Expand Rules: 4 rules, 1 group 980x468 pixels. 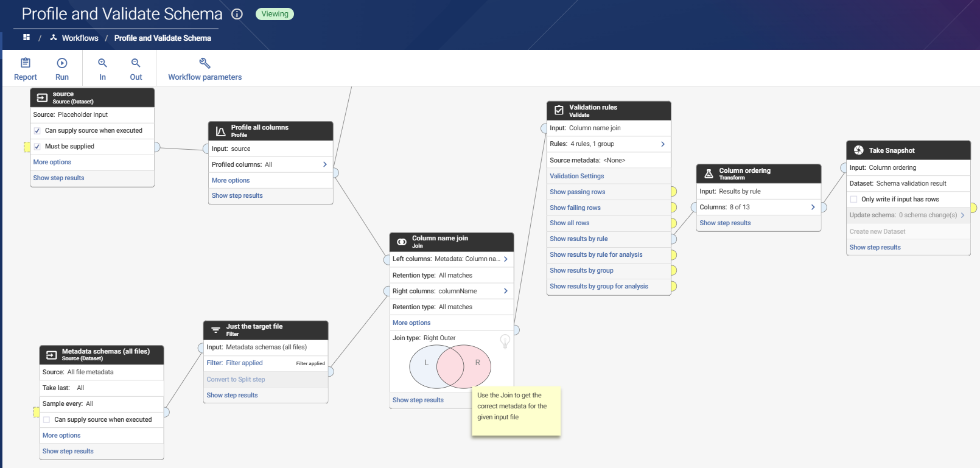click(663, 144)
